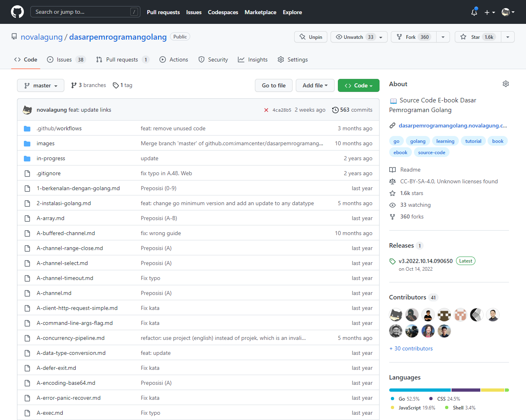Click the website link chain icon
This screenshot has height=420, width=526.
tap(392, 126)
